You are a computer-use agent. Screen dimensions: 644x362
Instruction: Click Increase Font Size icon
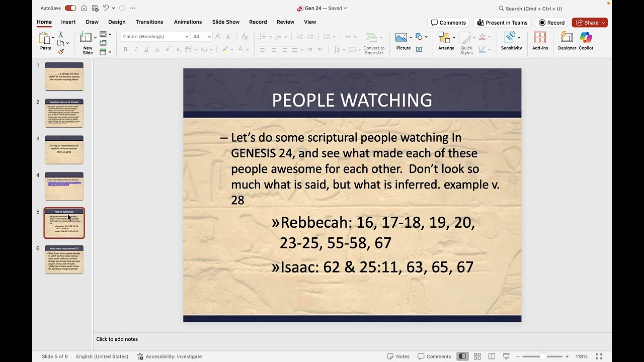[219, 37]
